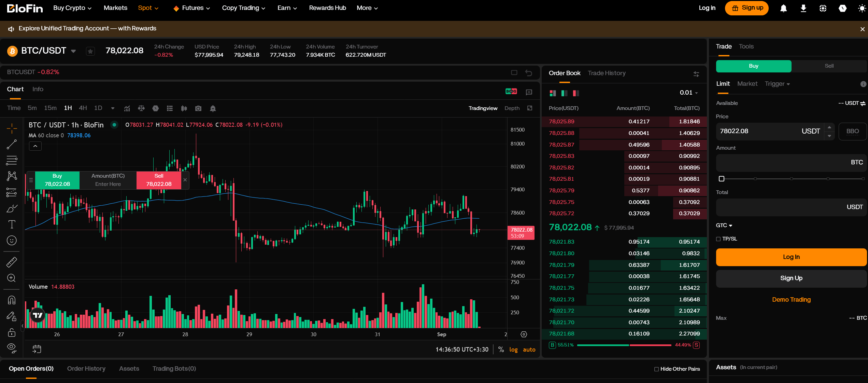Screen dimensions: 868x383
Task: Click Sign up in the header
Action: click(x=747, y=8)
